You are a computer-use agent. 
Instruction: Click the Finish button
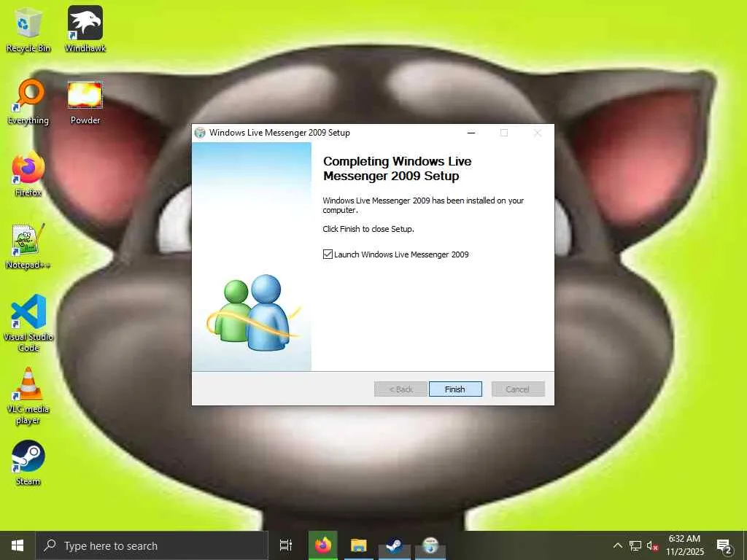point(455,389)
